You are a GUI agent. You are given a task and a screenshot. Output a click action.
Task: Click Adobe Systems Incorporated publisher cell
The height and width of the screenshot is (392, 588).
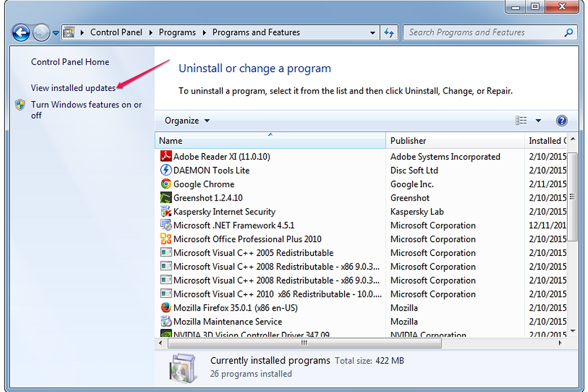445,156
